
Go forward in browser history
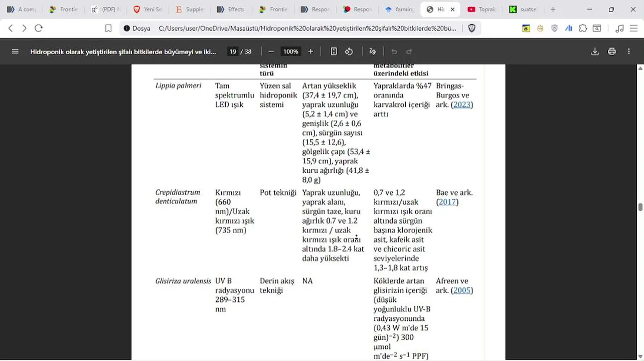(24, 29)
